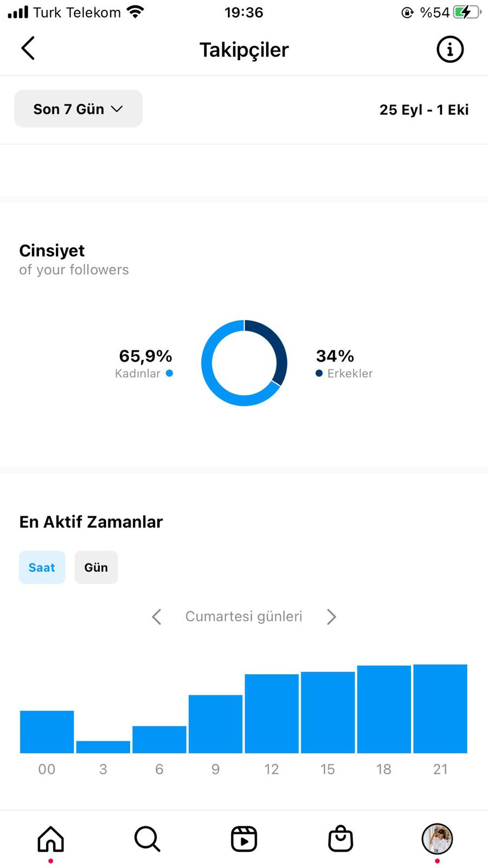
Task: Show next day with right chevron
Action: [331, 617]
